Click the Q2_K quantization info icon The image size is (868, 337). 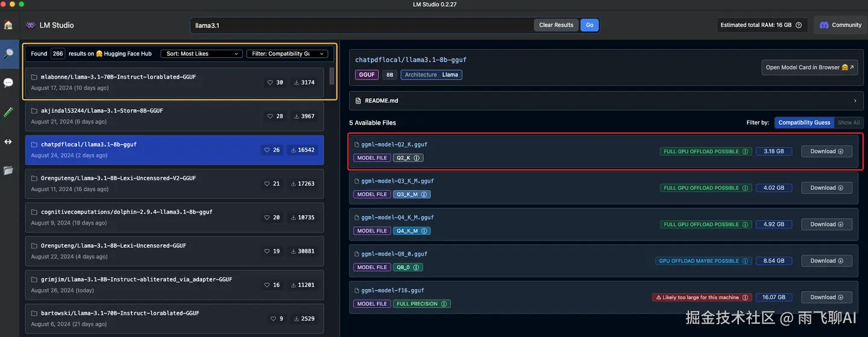[x=417, y=158]
